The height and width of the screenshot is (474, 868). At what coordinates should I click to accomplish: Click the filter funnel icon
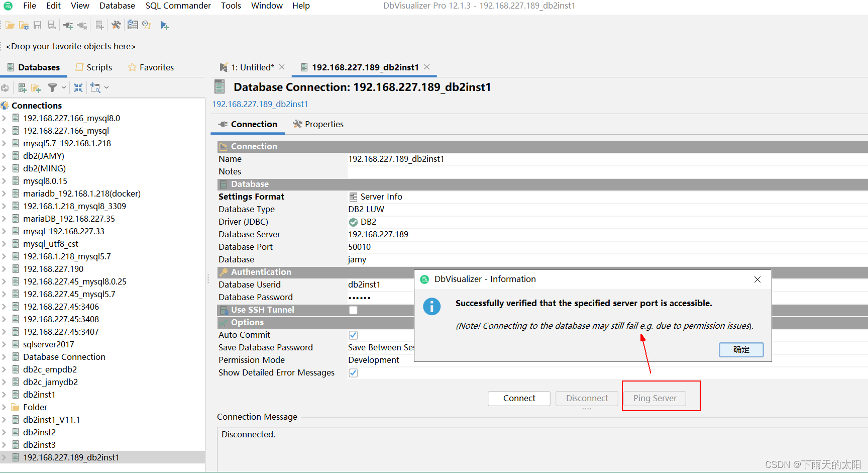[x=52, y=88]
